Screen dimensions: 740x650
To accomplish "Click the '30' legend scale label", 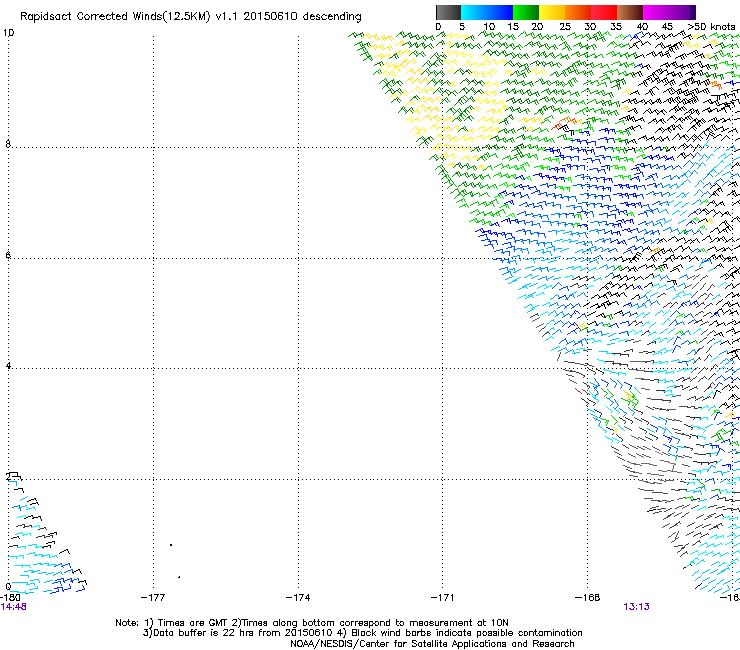I will pyautogui.click(x=590, y=27).
